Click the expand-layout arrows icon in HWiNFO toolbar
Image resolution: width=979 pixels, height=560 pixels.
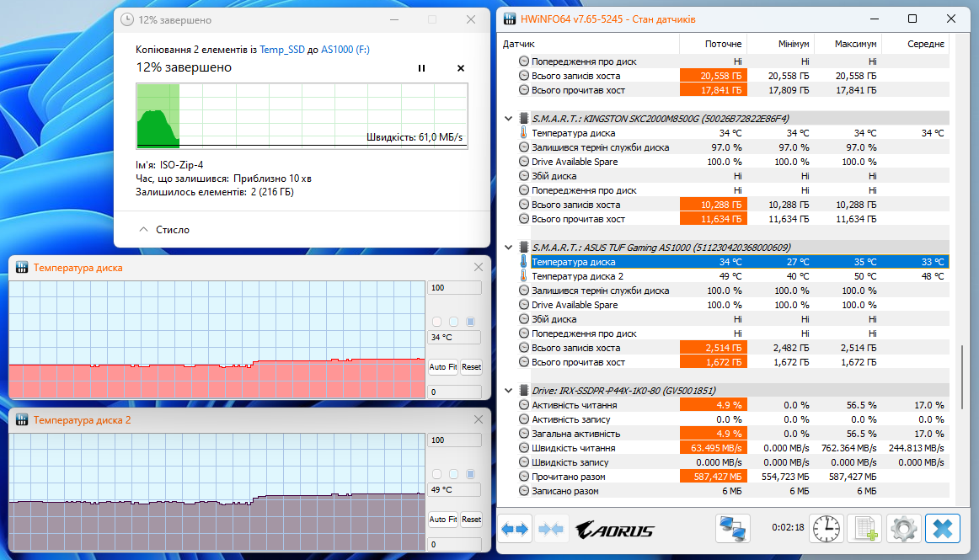click(x=516, y=530)
